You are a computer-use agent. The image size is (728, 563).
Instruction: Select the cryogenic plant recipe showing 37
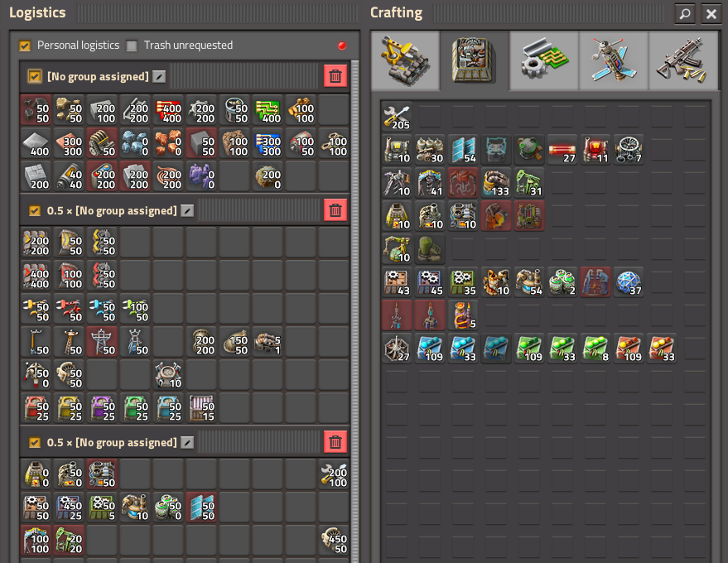(629, 282)
